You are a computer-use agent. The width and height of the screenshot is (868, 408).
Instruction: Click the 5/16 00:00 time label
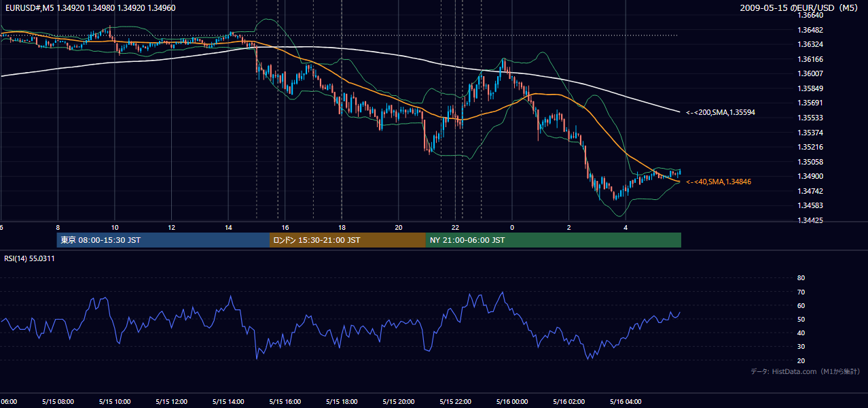pyautogui.click(x=512, y=401)
